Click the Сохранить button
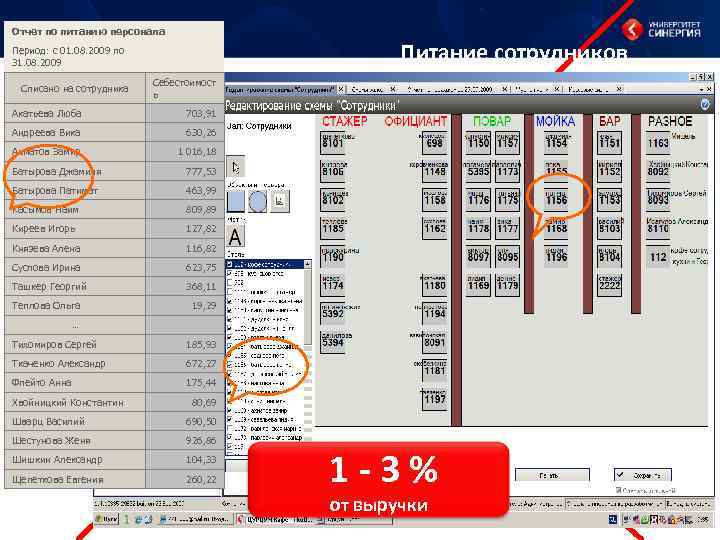The width and height of the screenshot is (720, 540). [643, 475]
